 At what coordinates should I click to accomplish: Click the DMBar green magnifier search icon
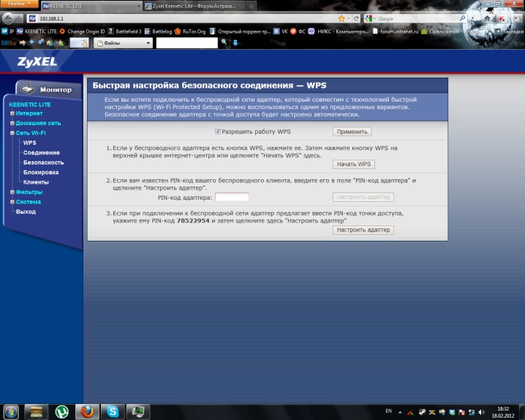pyautogui.click(x=224, y=42)
